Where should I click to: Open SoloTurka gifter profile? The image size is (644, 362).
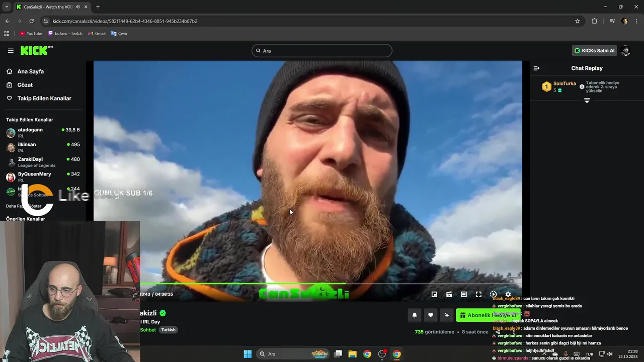565,83
